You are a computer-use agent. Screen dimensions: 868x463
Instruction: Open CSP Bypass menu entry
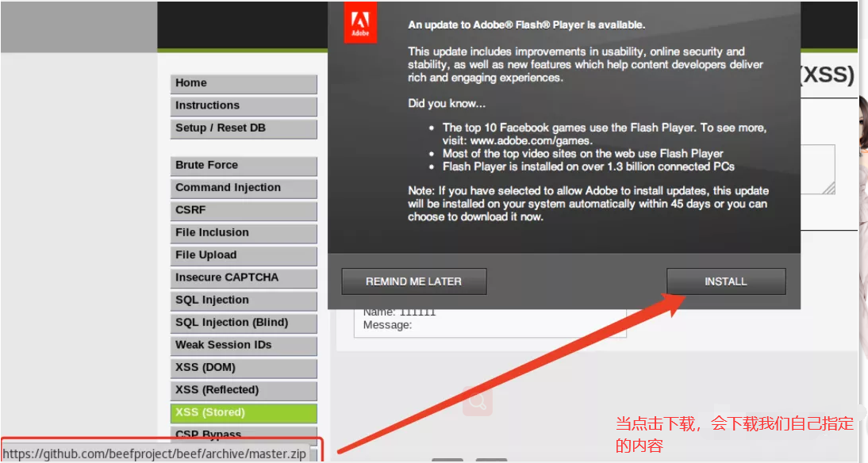coord(244,434)
